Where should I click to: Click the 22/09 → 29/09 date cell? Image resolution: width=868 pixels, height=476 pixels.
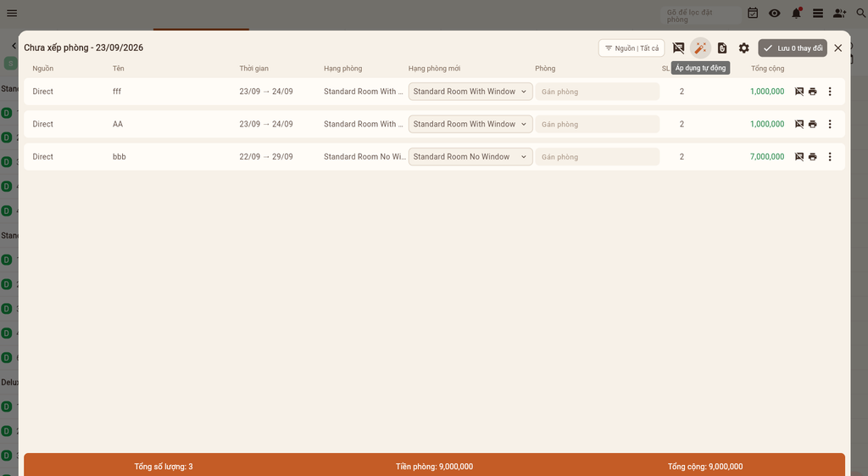(x=266, y=157)
